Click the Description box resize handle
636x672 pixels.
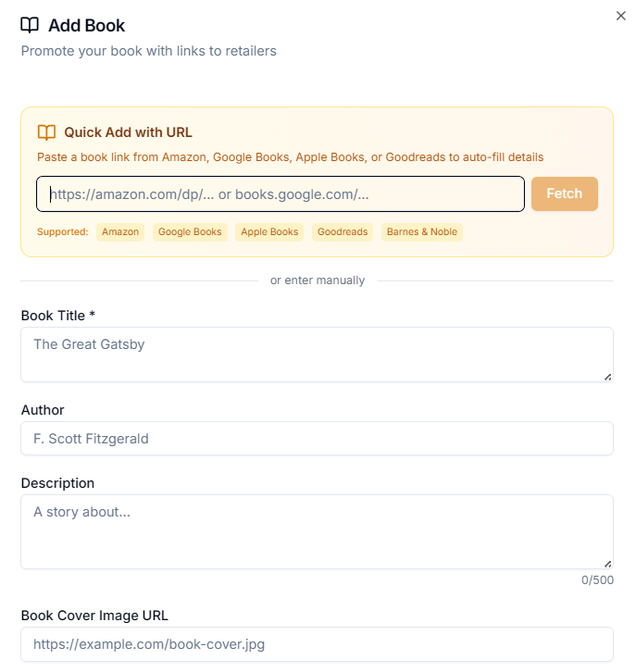(x=607, y=563)
